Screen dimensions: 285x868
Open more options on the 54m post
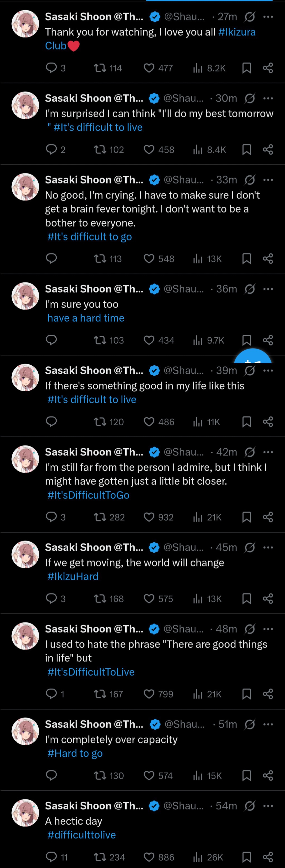click(x=268, y=806)
